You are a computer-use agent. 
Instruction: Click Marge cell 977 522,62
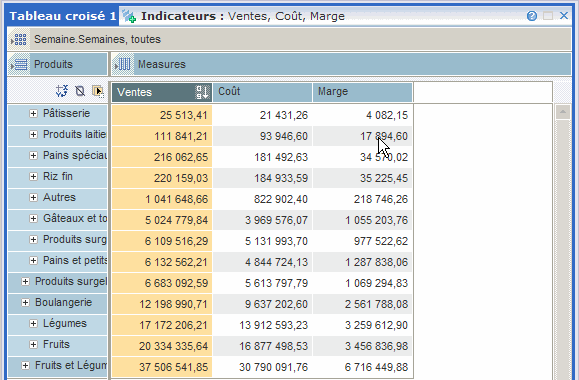tap(363, 242)
